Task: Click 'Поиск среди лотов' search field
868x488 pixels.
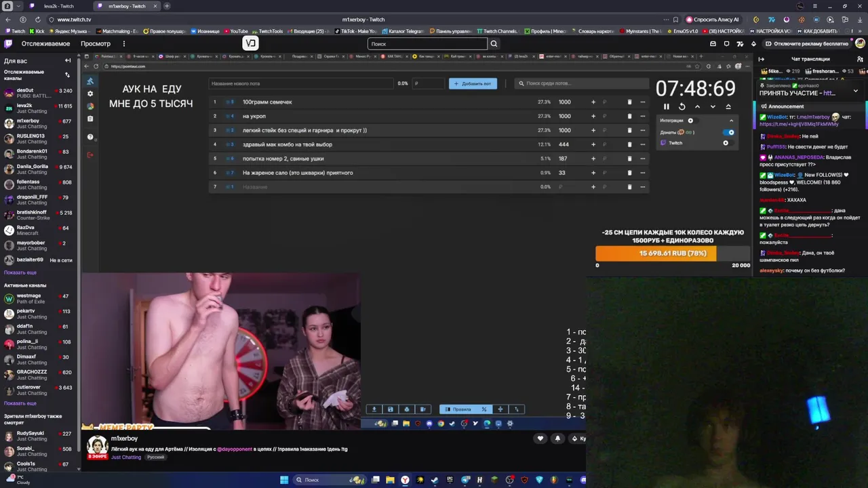Action: 581,83
